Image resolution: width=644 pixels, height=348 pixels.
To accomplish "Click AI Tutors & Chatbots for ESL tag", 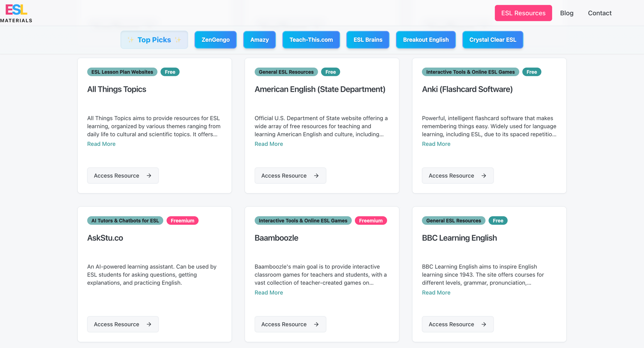I will 125,221.
